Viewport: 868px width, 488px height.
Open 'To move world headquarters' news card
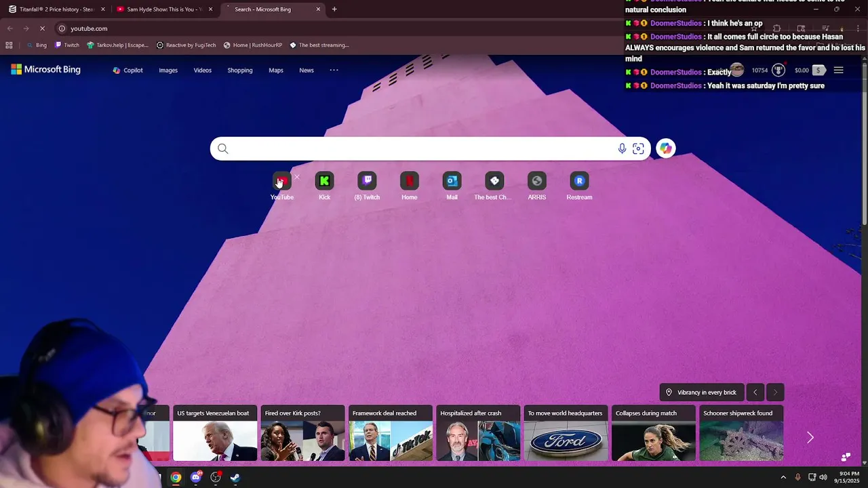pyautogui.click(x=566, y=433)
